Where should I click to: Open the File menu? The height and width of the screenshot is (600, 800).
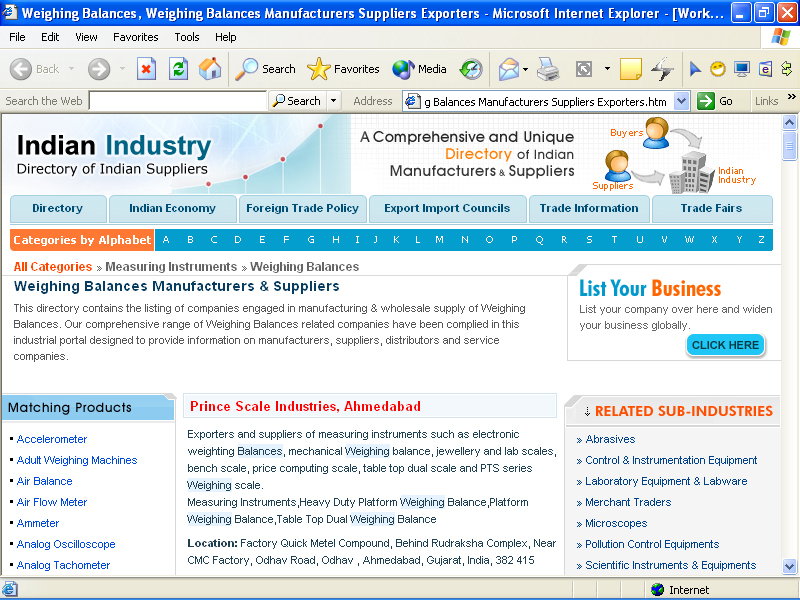point(17,37)
